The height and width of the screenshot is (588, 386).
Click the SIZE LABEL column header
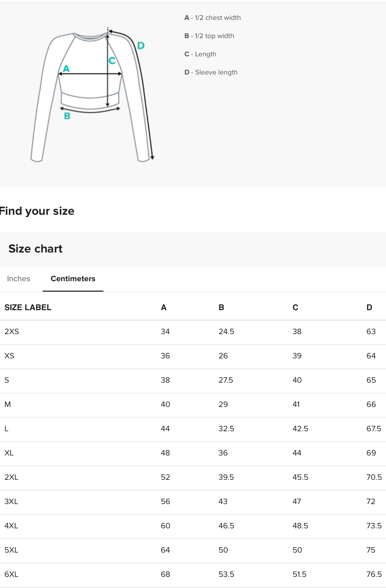pyautogui.click(x=28, y=307)
